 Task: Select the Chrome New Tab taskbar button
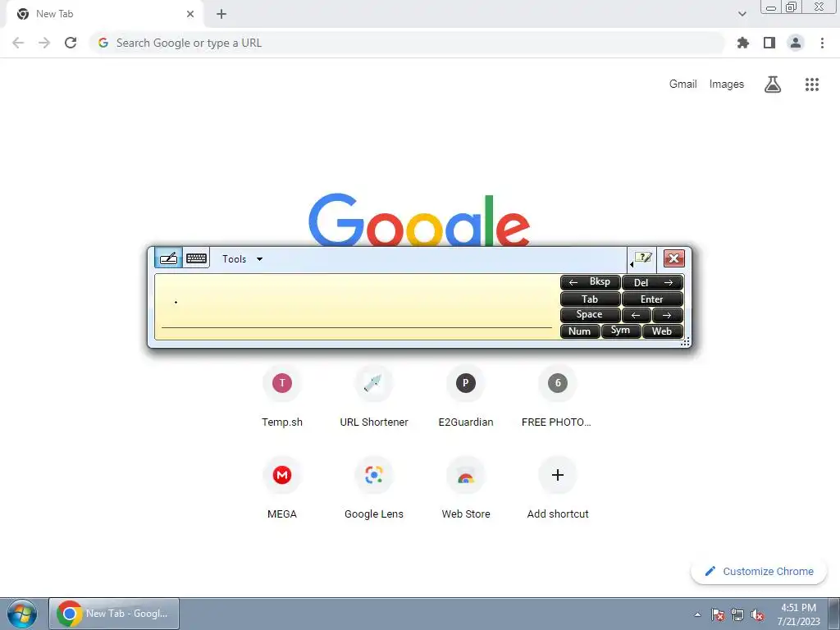coord(114,614)
